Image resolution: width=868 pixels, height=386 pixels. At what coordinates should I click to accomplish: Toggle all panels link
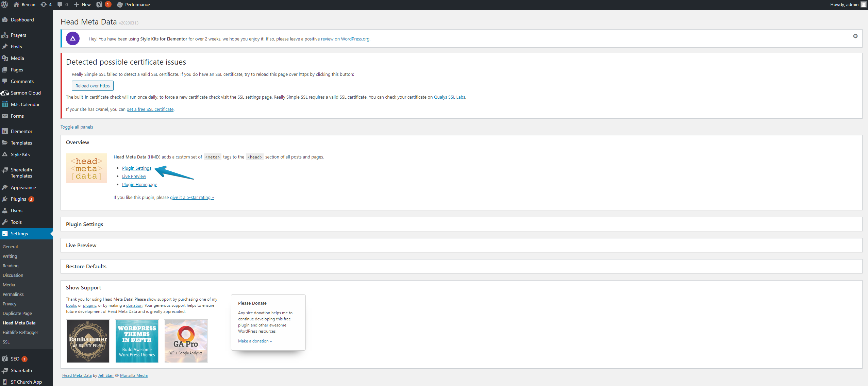77,127
